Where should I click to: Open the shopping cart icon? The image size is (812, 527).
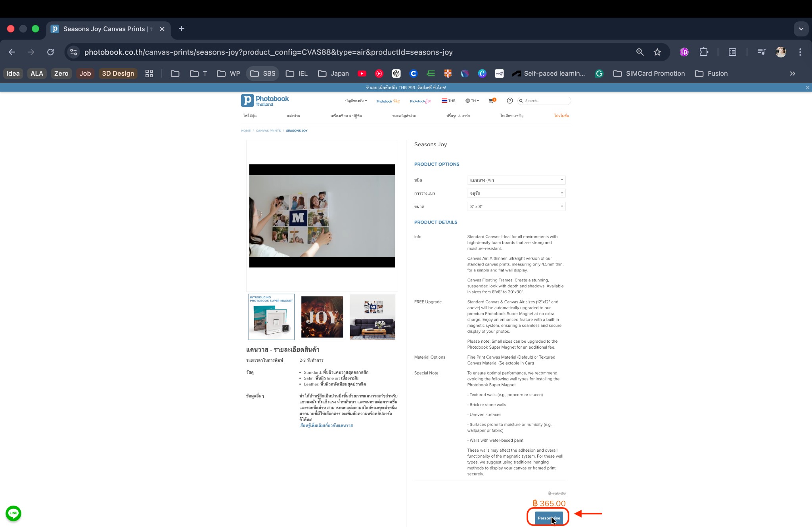(491, 101)
